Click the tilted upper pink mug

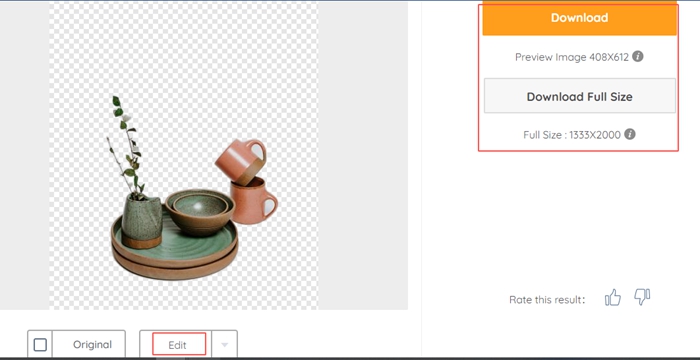coord(241,161)
